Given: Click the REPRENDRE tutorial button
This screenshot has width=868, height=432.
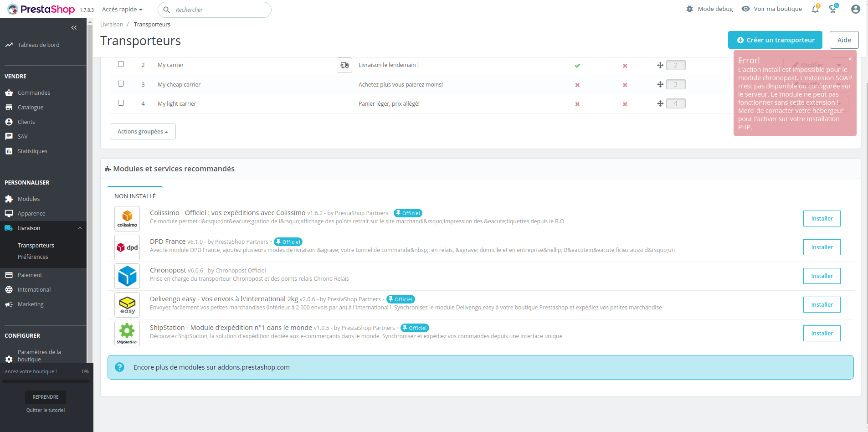Looking at the screenshot, I should pyautogui.click(x=46, y=397).
